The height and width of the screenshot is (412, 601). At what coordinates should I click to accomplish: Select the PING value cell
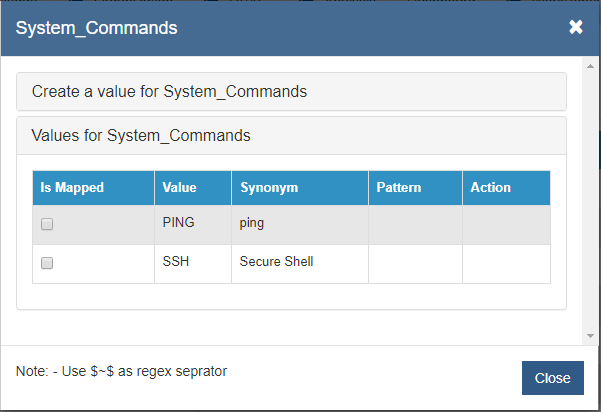point(178,223)
